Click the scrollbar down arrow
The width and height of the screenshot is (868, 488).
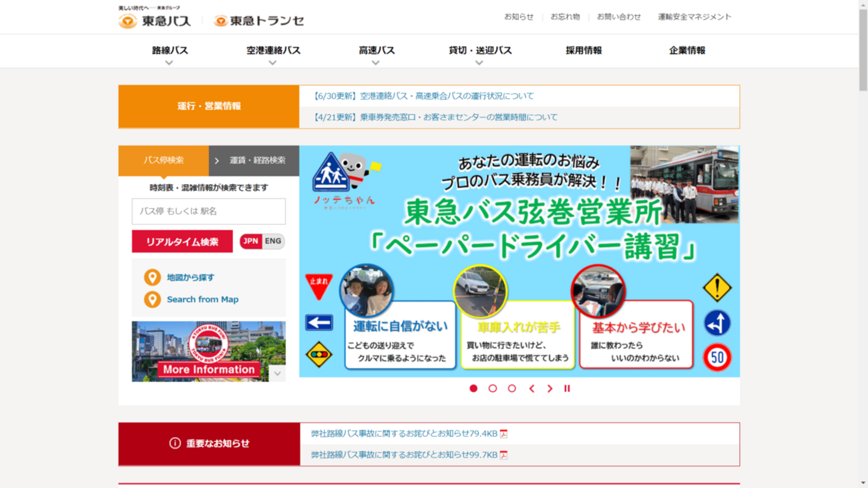863,483
